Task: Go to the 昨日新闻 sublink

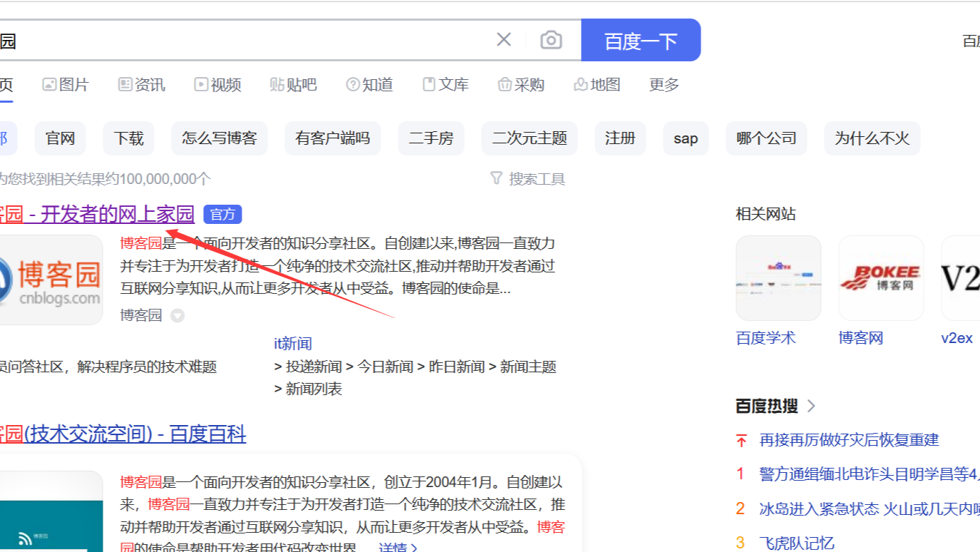Action: click(x=457, y=367)
